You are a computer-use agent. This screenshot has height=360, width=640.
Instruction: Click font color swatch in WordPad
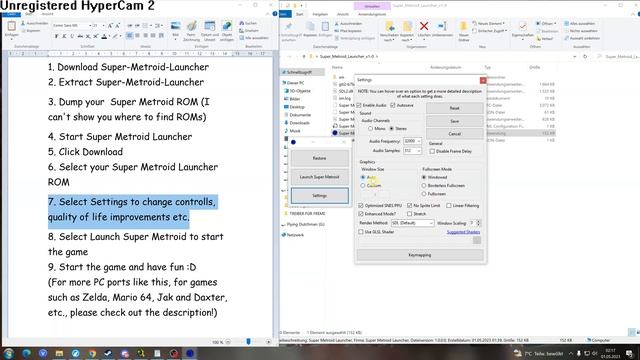tap(104, 36)
